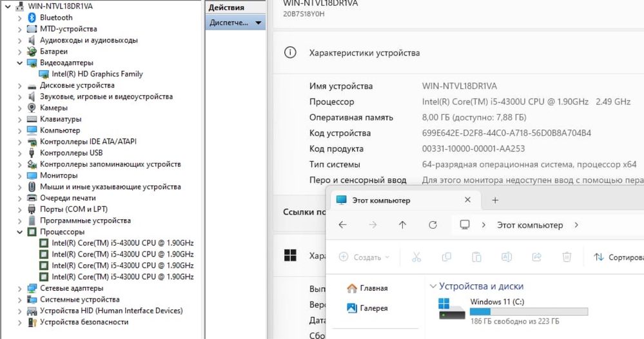
Task: Go back in the Explorer window
Action: 342,225
